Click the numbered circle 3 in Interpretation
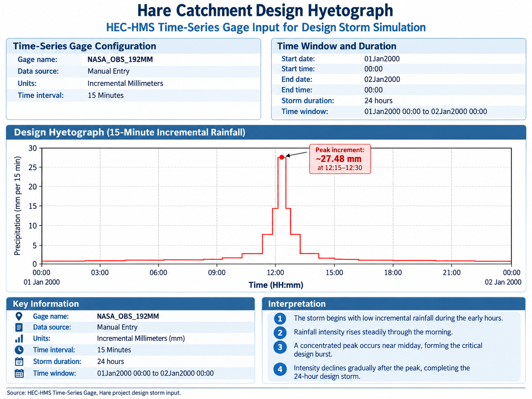Image resolution: width=532 pixels, height=399 pixels. point(280,347)
